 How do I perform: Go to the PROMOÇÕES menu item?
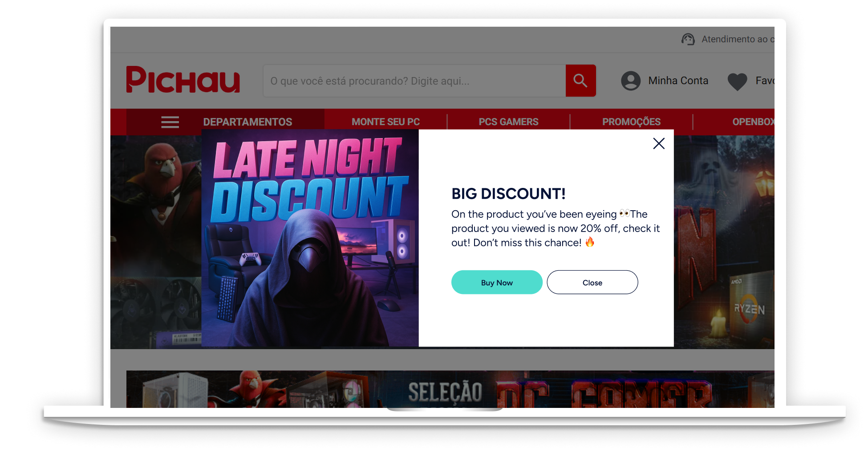click(631, 122)
